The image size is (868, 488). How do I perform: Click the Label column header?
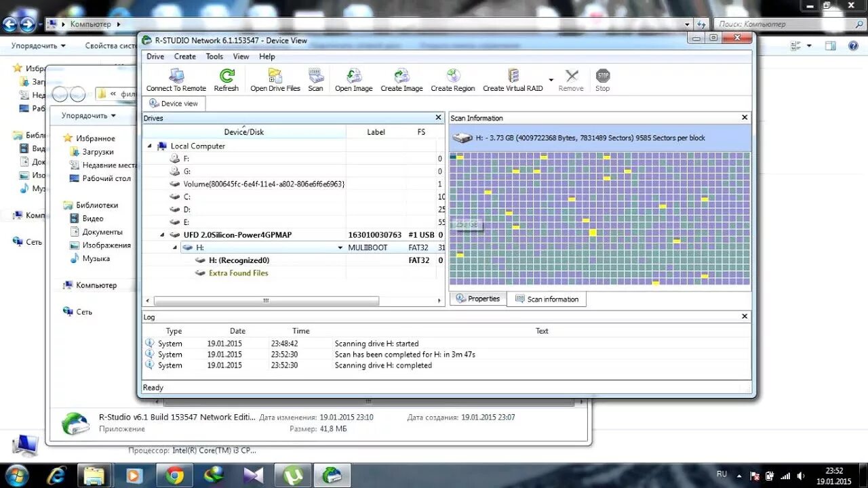click(376, 132)
